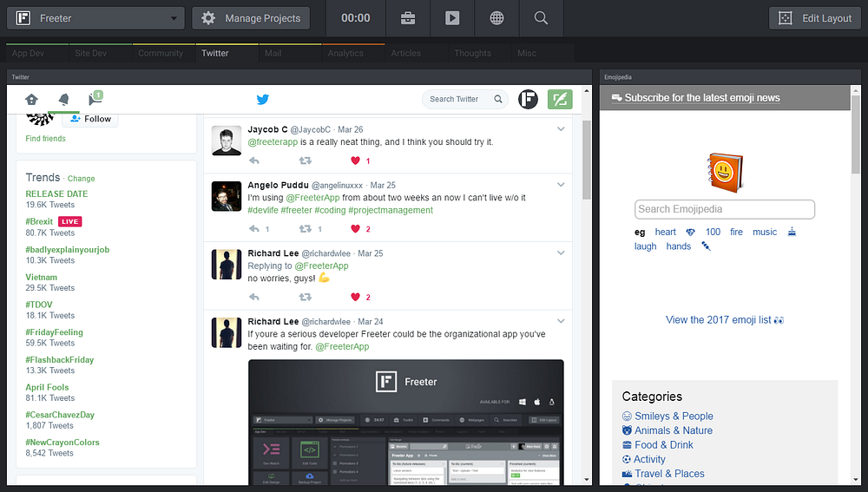Open Twitter messages icon with badge

95,99
